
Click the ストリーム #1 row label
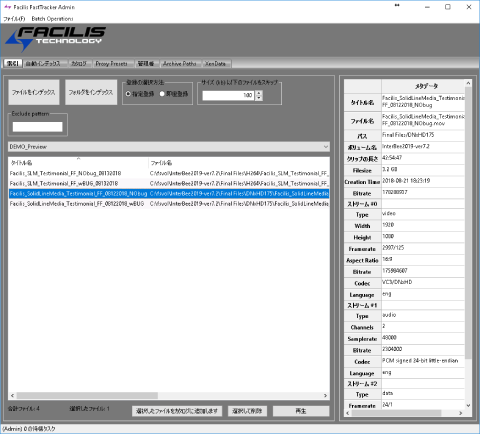(362, 305)
